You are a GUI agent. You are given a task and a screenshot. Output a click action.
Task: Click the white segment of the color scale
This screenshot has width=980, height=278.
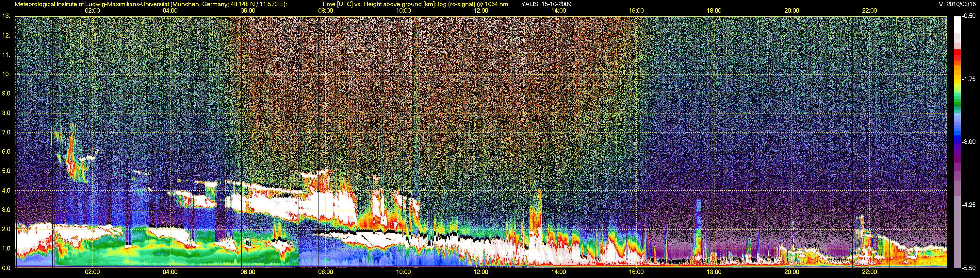[957, 25]
